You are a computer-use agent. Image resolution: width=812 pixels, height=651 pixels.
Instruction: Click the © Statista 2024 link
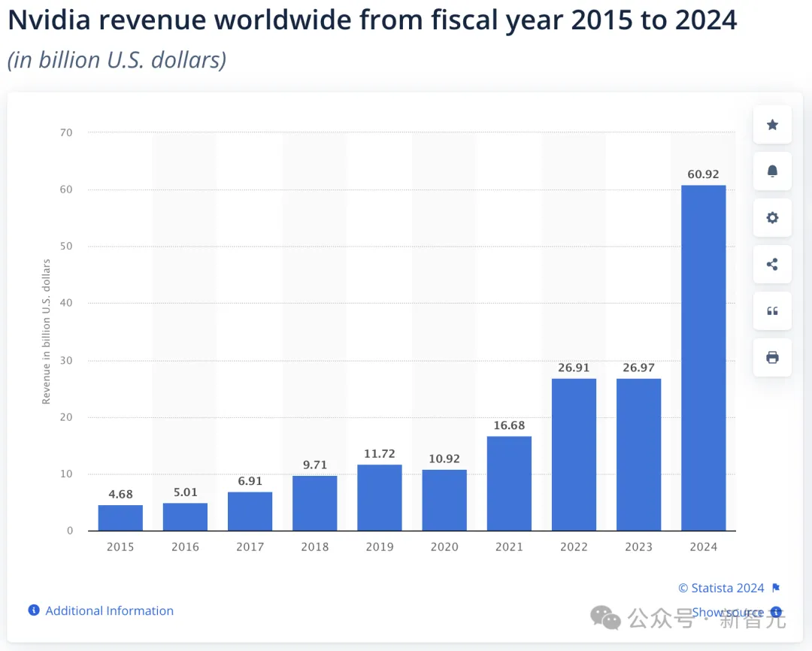click(721, 588)
